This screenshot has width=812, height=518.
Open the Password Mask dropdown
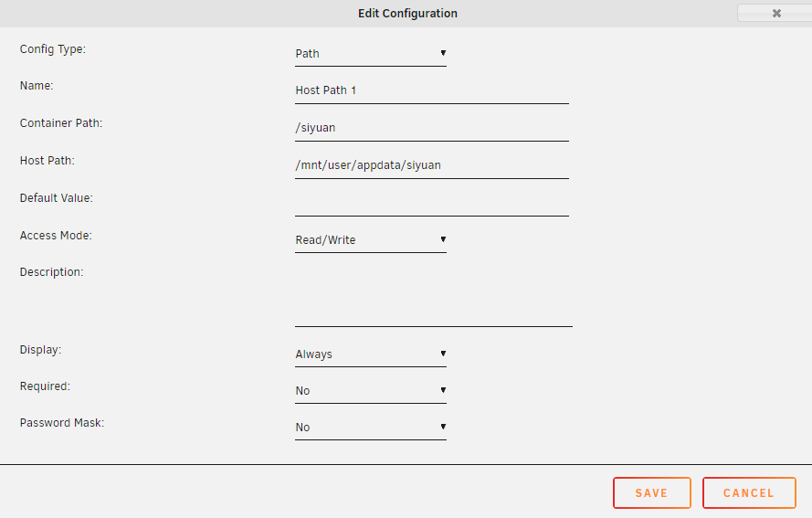coord(370,428)
